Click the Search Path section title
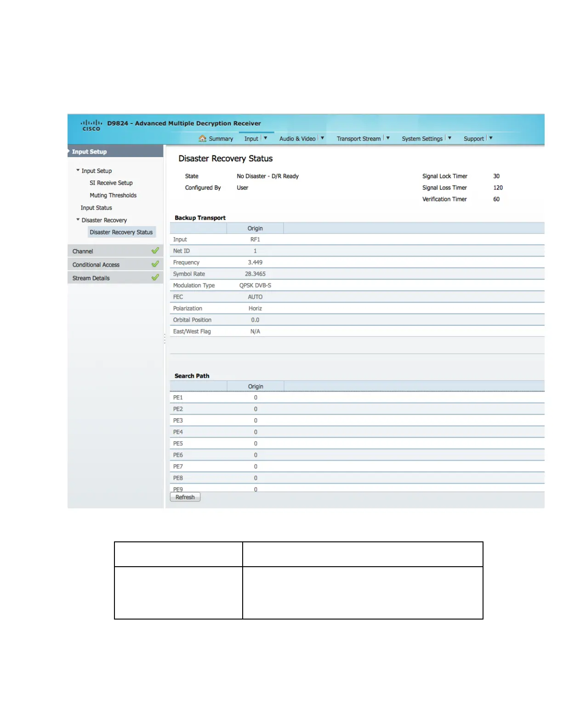The width and height of the screenshot is (563, 728). [x=192, y=376]
